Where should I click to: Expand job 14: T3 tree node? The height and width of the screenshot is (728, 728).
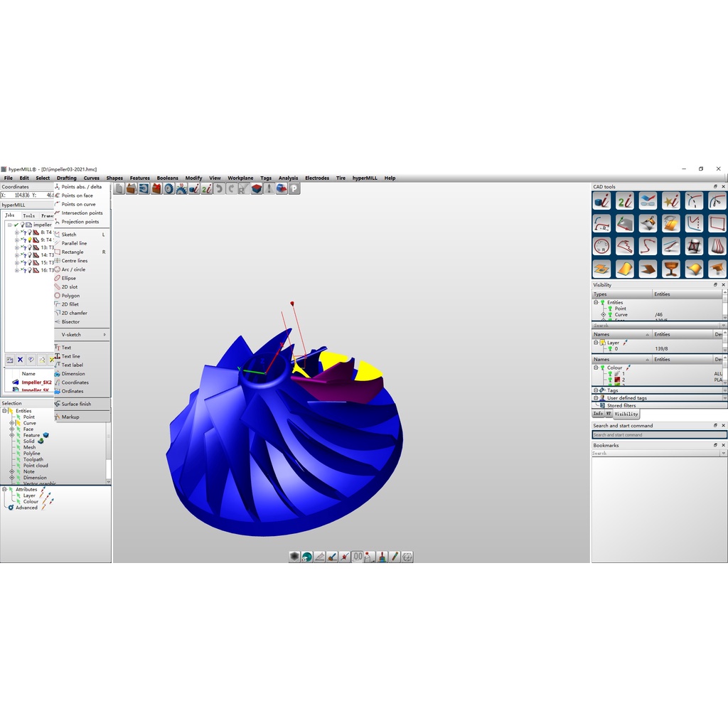(x=17, y=255)
